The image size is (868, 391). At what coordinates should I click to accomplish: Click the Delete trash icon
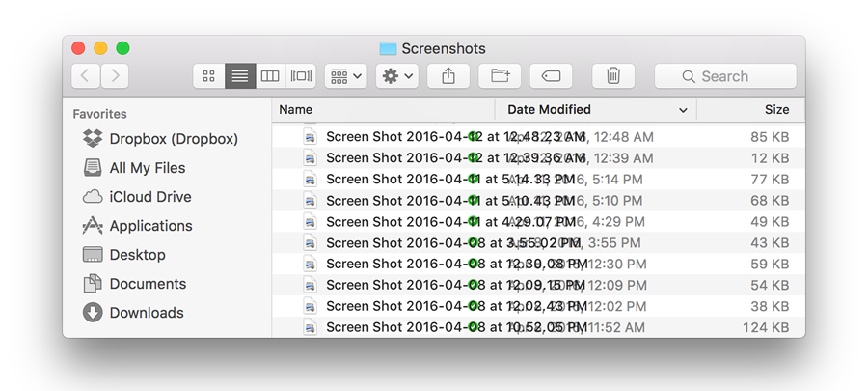click(612, 76)
